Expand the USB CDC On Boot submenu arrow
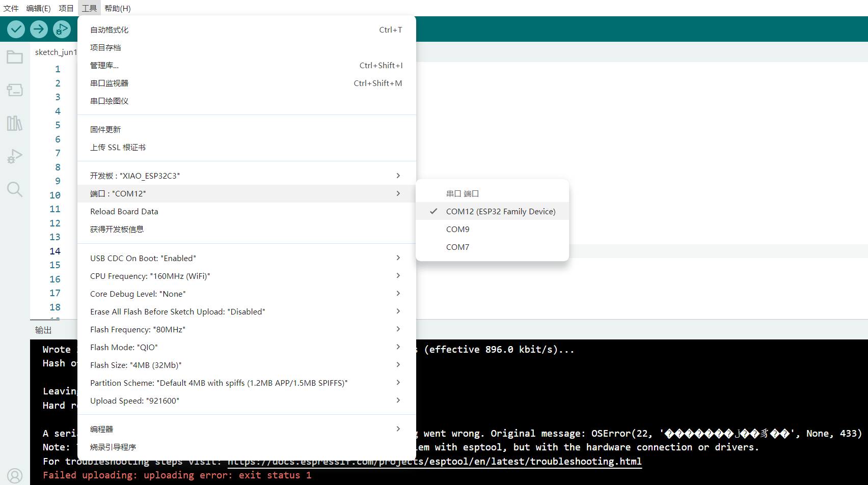Screen dimensions: 868x485 pos(398,258)
